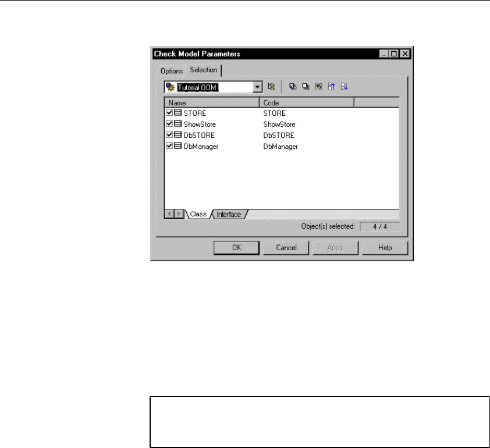
Task: Click the Tutorial OOM combo box text
Action: 197,87
